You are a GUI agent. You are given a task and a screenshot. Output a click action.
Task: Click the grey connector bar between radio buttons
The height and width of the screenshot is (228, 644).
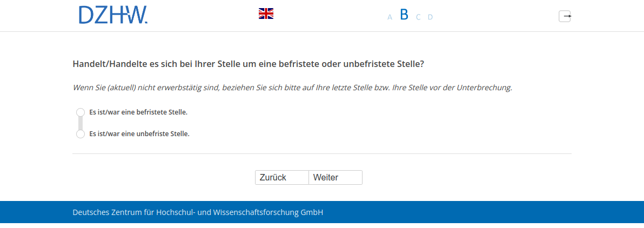[x=81, y=123]
